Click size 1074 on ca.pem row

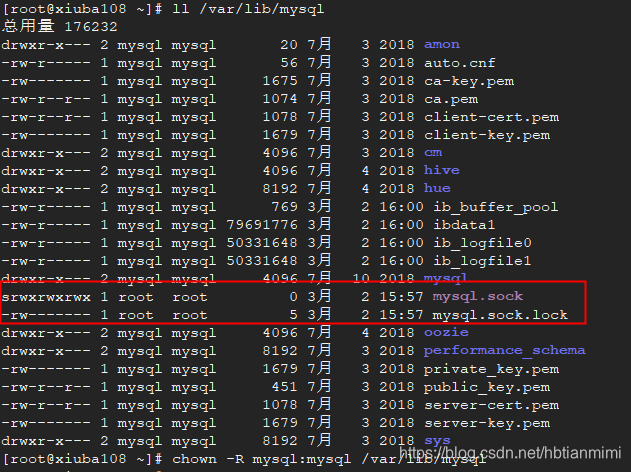point(280,99)
